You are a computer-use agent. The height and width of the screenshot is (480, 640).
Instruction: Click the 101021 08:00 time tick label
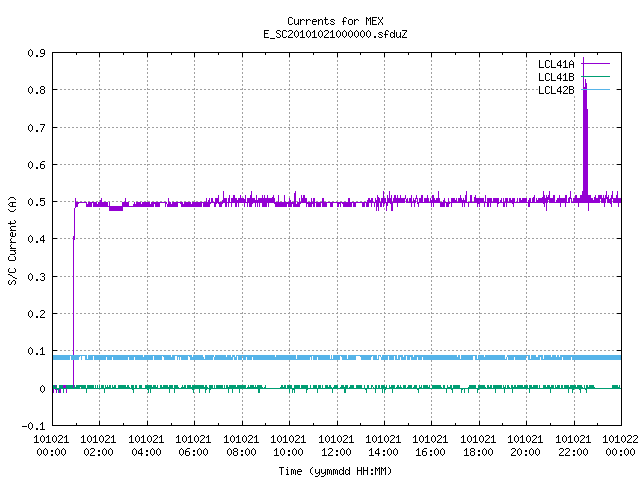241,446
